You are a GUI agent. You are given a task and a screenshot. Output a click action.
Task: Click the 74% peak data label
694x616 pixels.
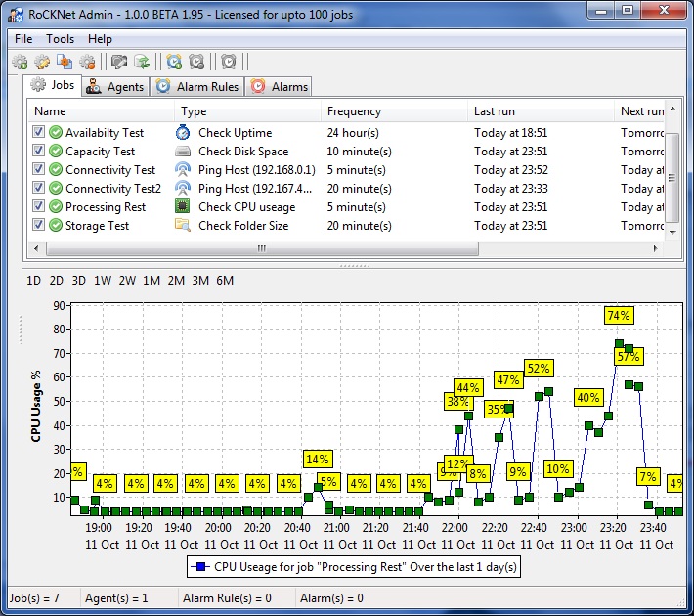point(619,315)
